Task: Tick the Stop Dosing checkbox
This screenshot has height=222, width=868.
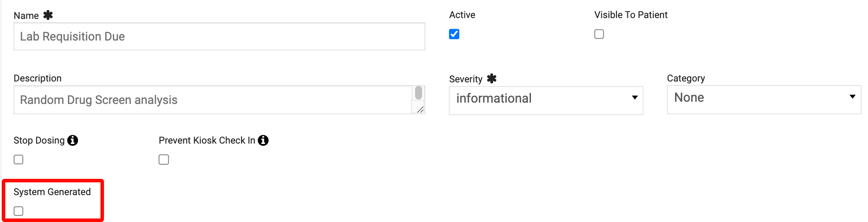Action: 19,159
